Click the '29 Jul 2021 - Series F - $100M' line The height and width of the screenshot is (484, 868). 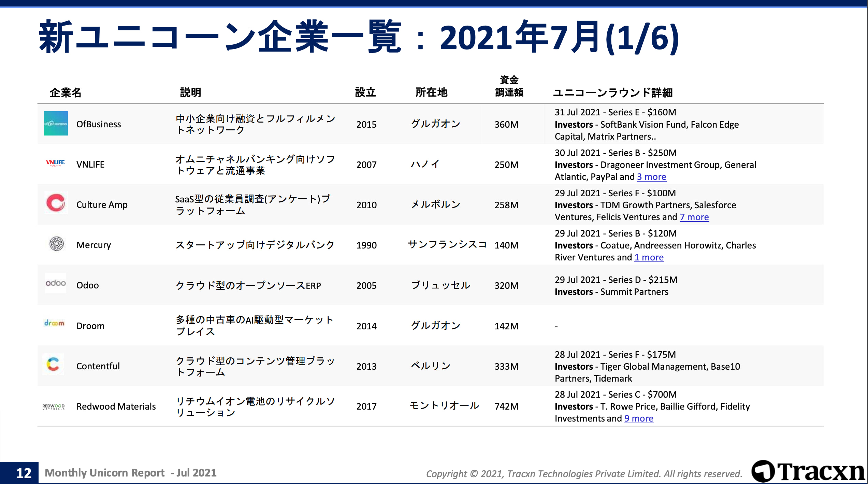click(x=615, y=193)
